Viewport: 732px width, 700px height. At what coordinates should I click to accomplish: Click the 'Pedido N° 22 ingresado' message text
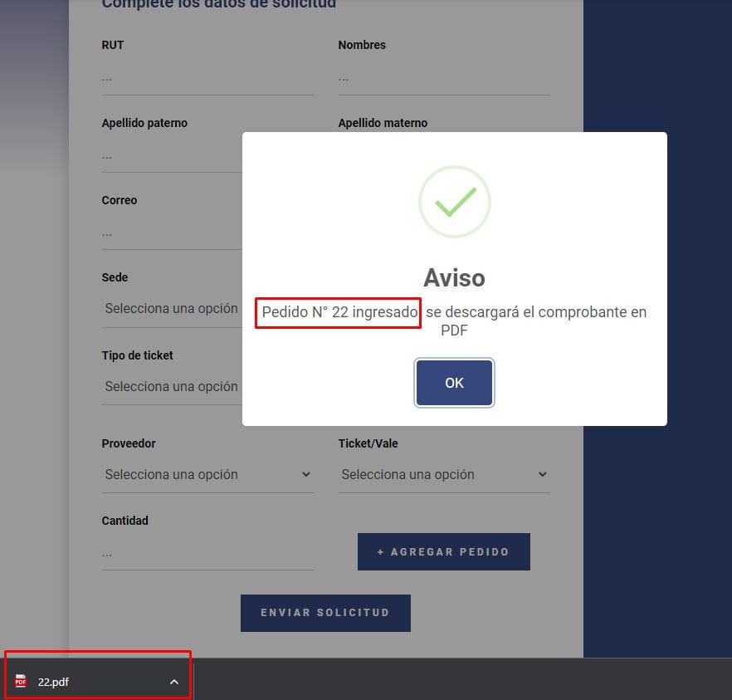[339, 313]
